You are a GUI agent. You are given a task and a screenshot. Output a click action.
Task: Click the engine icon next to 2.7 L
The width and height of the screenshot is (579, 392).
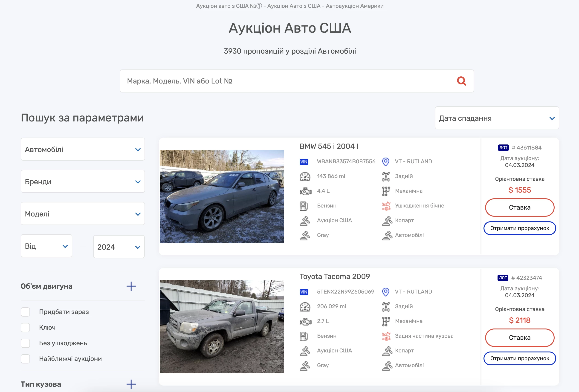305,322
